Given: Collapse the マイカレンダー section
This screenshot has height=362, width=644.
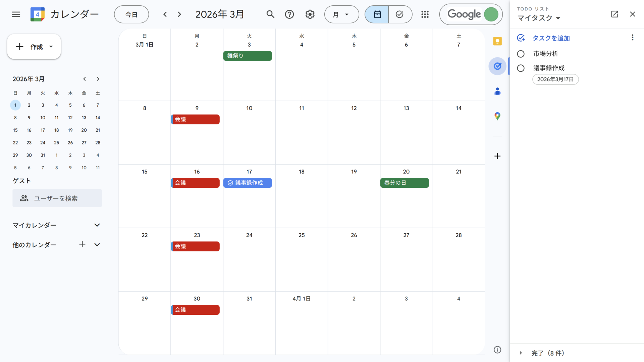Looking at the screenshot, I should coord(97,225).
